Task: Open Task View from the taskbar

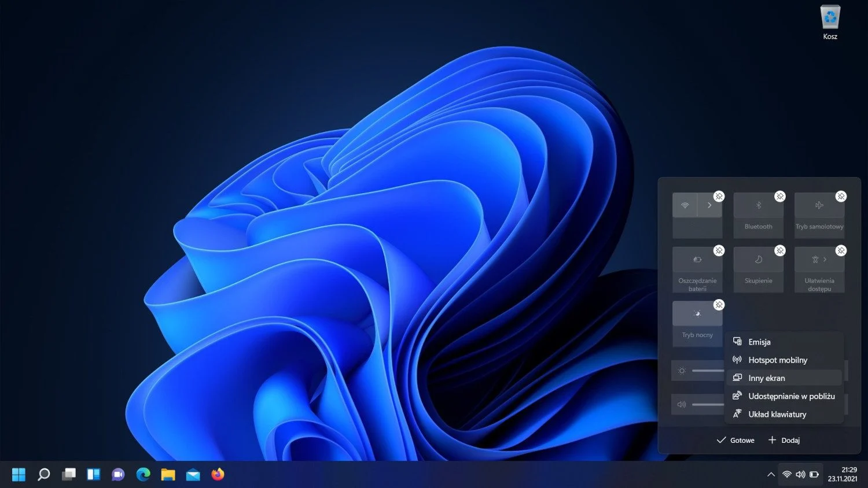Action: pos(69,475)
